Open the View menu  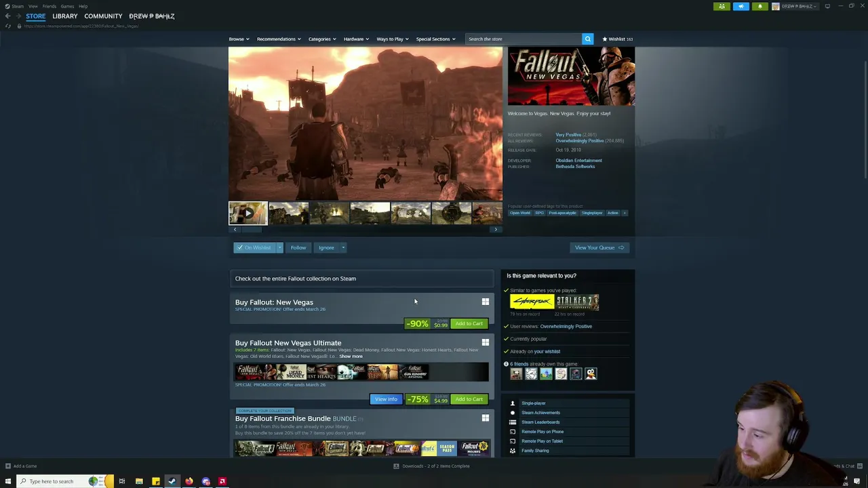[33, 6]
